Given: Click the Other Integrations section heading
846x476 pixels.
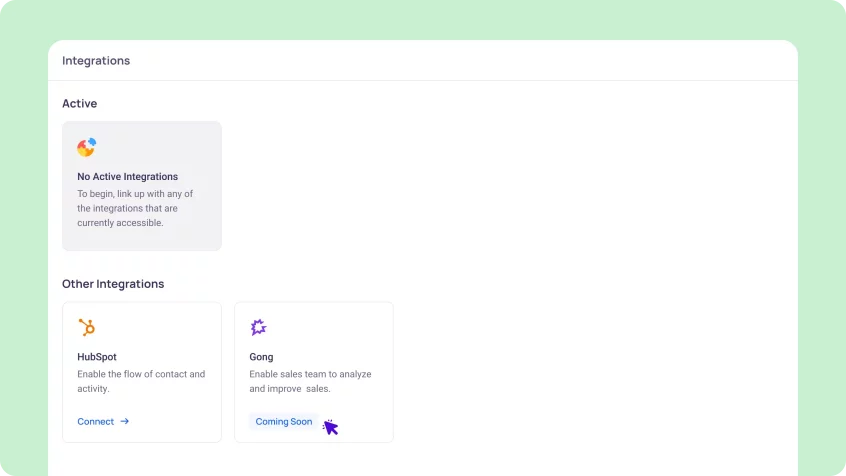Looking at the screenshot, I should click(113, 284).
